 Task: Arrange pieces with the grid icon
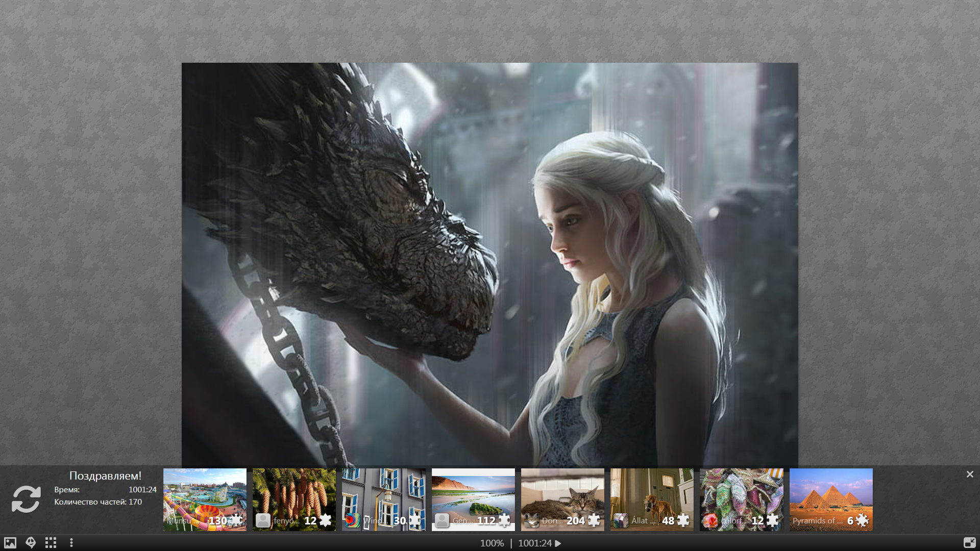pyautogui.click(x=51, y=543)
